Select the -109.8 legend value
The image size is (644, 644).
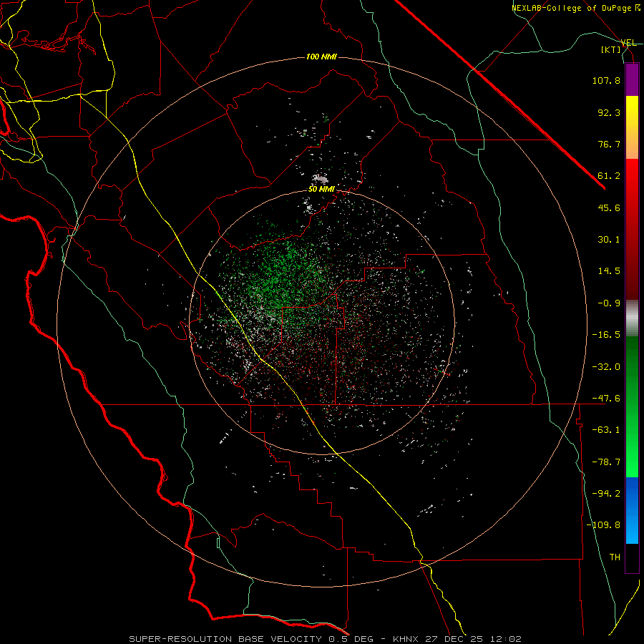click(x=603, y=525)
